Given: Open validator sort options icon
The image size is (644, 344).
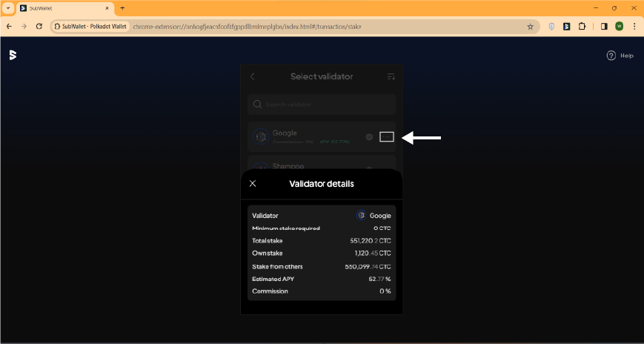Looking at the screenshot, I should [391, 76].
